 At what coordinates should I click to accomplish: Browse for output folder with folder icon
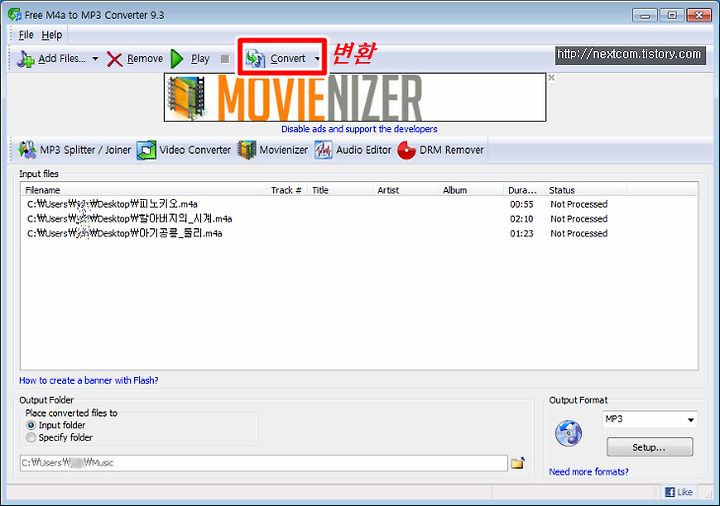[518, 463]
